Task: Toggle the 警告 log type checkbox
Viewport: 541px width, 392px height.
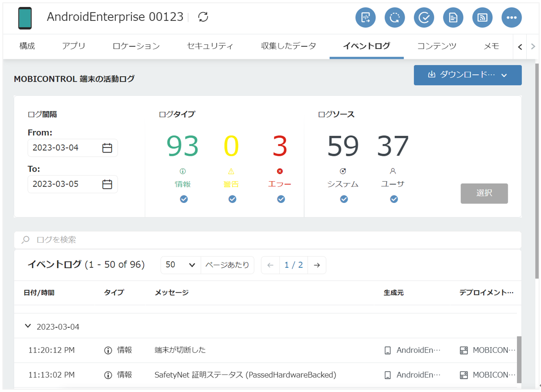Action: coord(233,199)
